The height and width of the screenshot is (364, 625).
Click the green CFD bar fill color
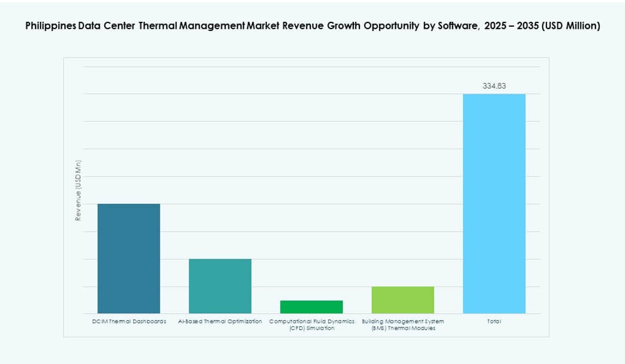click(311, 306)
